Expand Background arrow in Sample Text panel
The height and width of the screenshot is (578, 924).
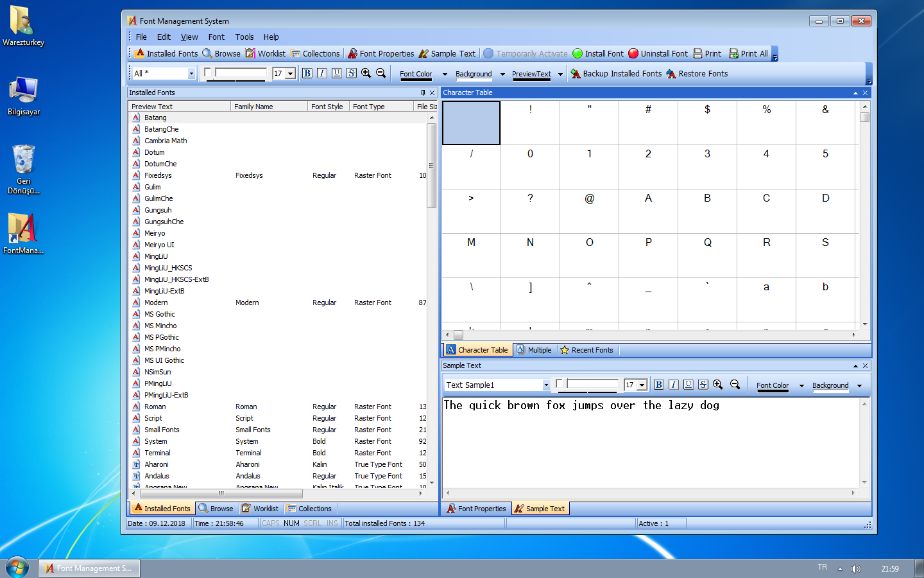[859, 386]
